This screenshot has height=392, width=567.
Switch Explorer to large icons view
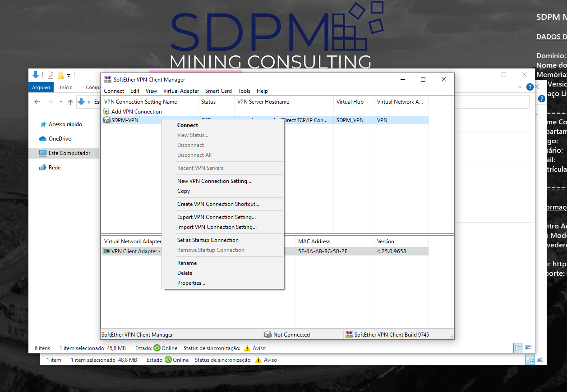528,348
